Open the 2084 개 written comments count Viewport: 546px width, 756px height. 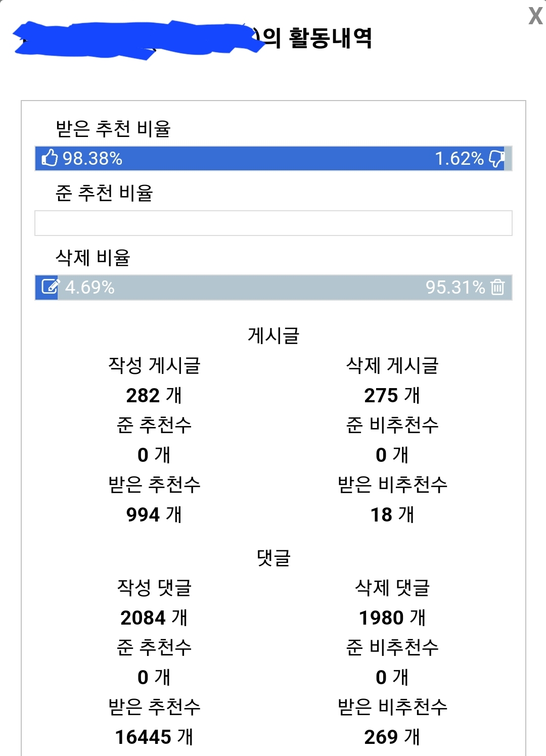154,618
